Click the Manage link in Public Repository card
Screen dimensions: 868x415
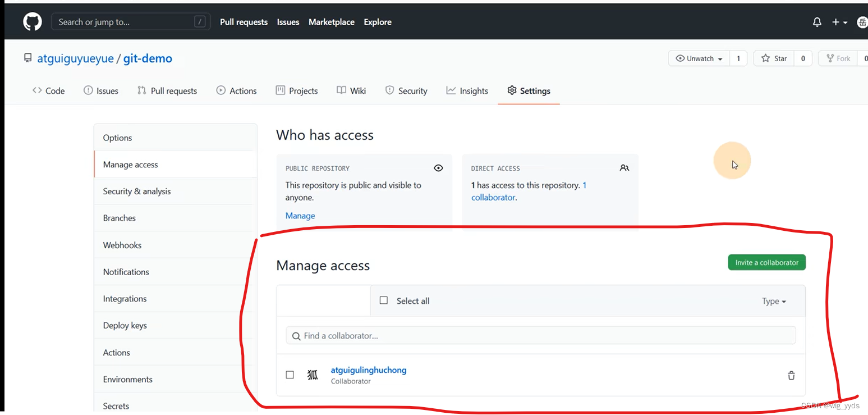pyautogui.click(x=300, y=216)
